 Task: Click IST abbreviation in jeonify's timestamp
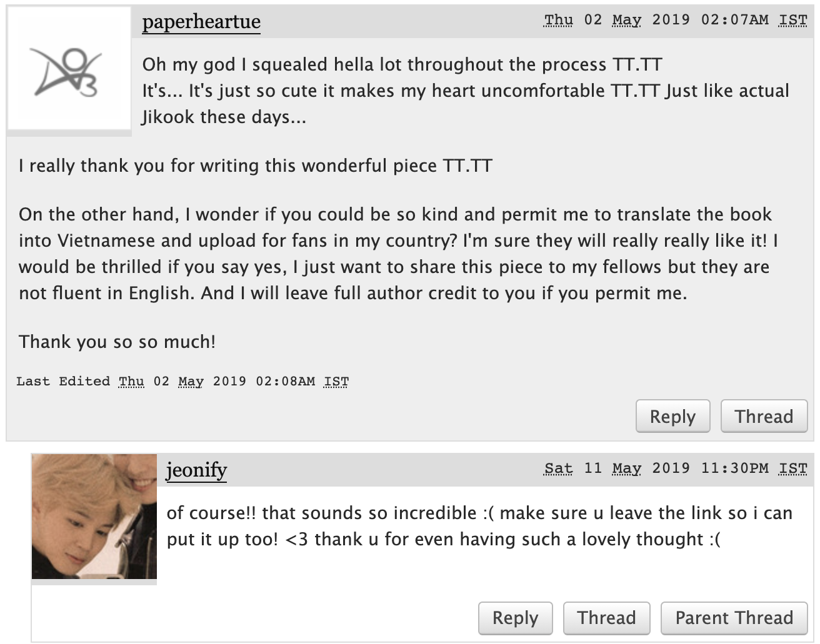coord(792,468)
